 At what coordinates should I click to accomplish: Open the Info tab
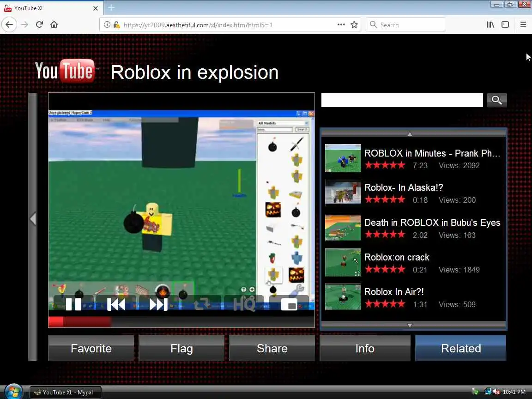[x=365, y=348]
